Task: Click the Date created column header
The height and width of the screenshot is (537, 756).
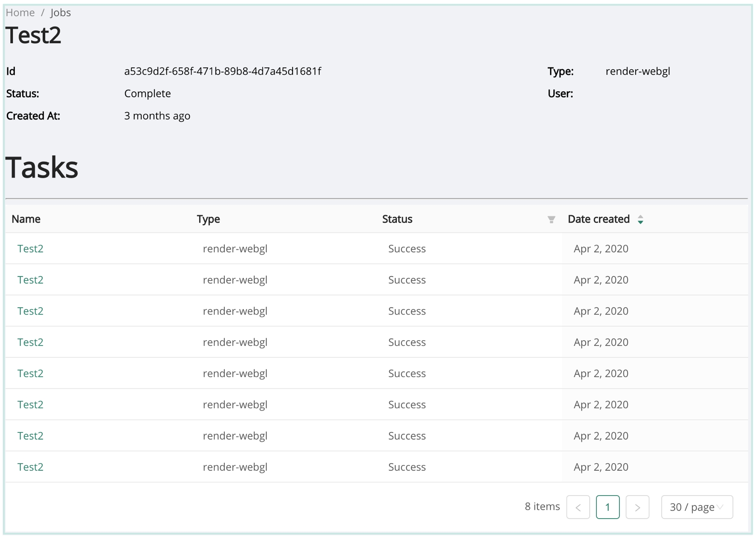Action: tap(598, 219)
